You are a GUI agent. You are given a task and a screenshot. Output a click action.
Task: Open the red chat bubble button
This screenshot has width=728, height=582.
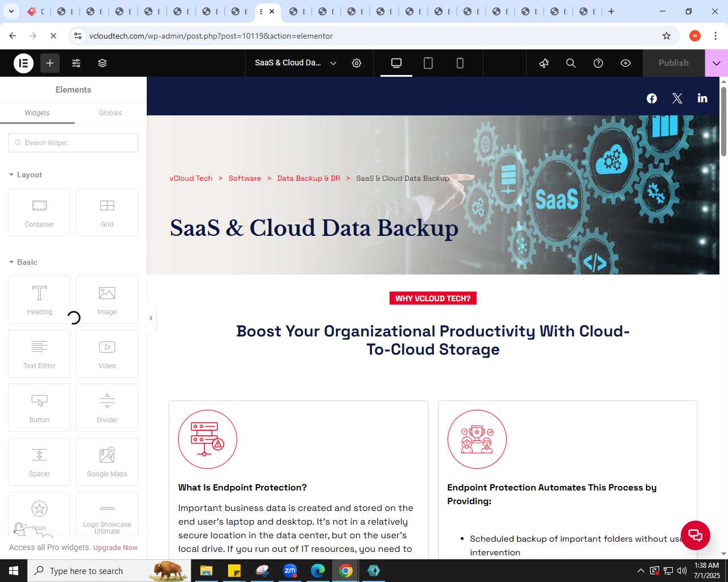pyautogui.click(x=695, y=535)
